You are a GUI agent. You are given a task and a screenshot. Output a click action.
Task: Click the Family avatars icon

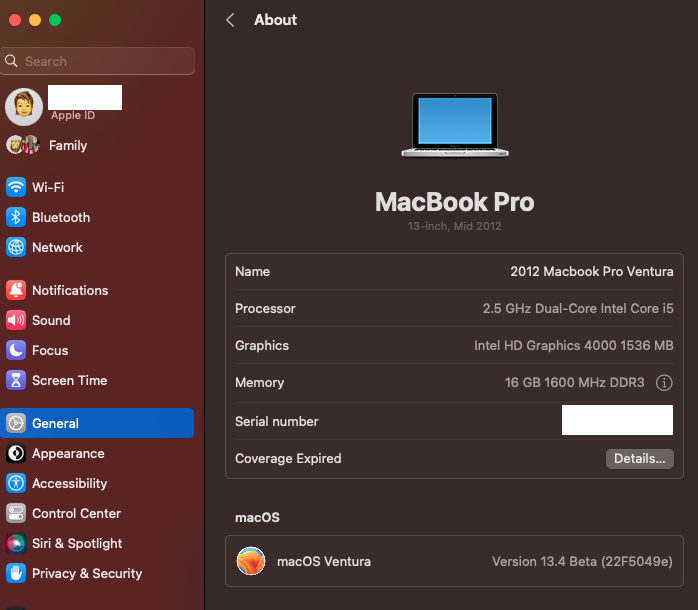[23, 145]
